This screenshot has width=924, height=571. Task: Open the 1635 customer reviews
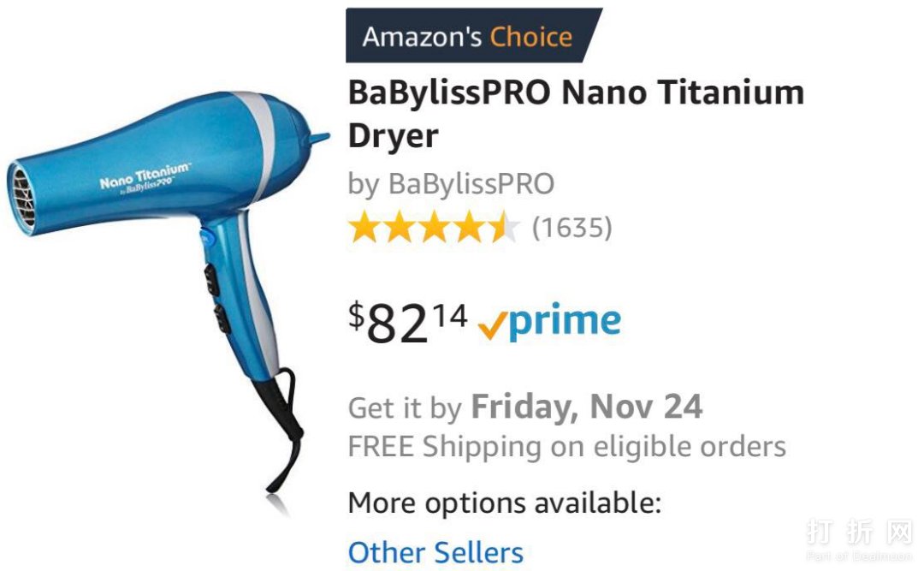(x=572, y=228)
